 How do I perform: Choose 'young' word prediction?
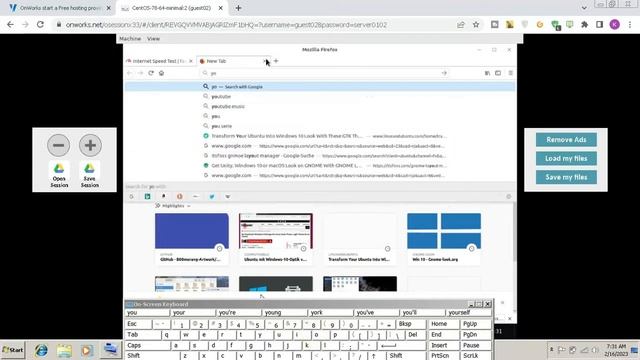point(285,313)
